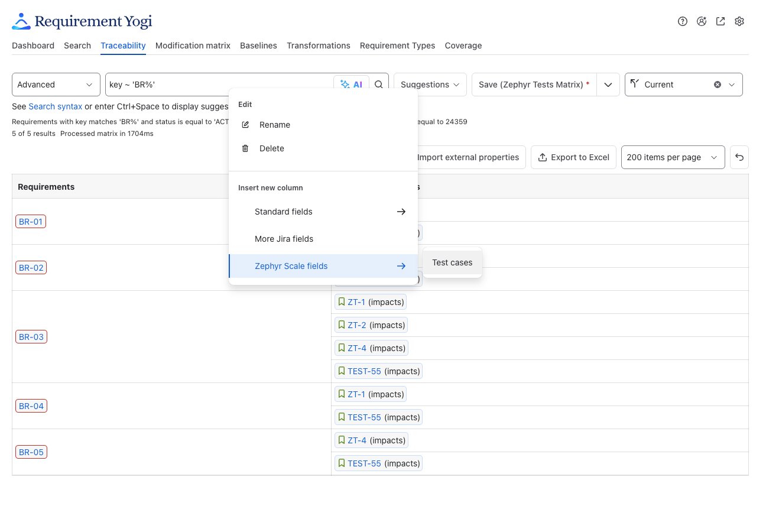Click bookmark icon of ZT-4 in BR-05 row
Image resolution: width=766 pixels, height=532 pixels.
(341, 440)
